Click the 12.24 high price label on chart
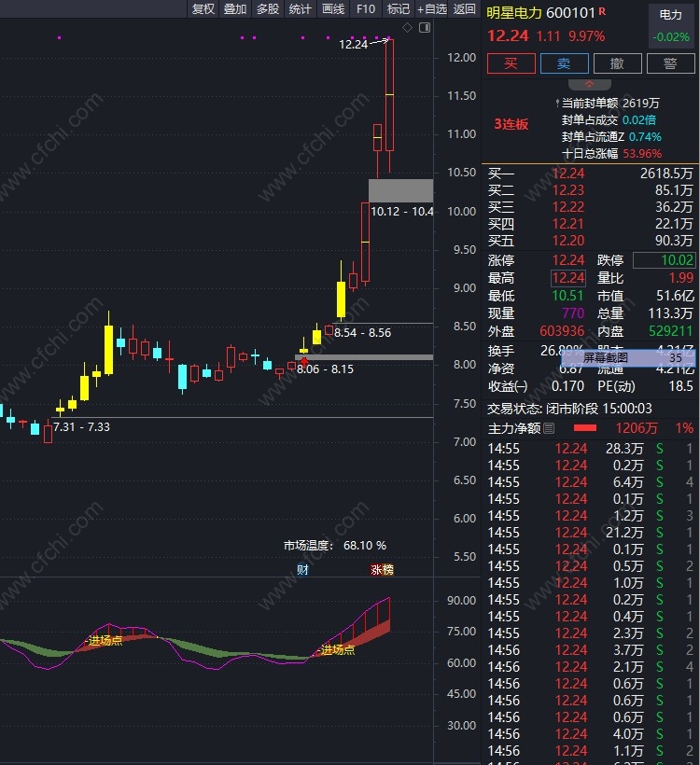This screenshot has height=765, width=700. (353, 45)
